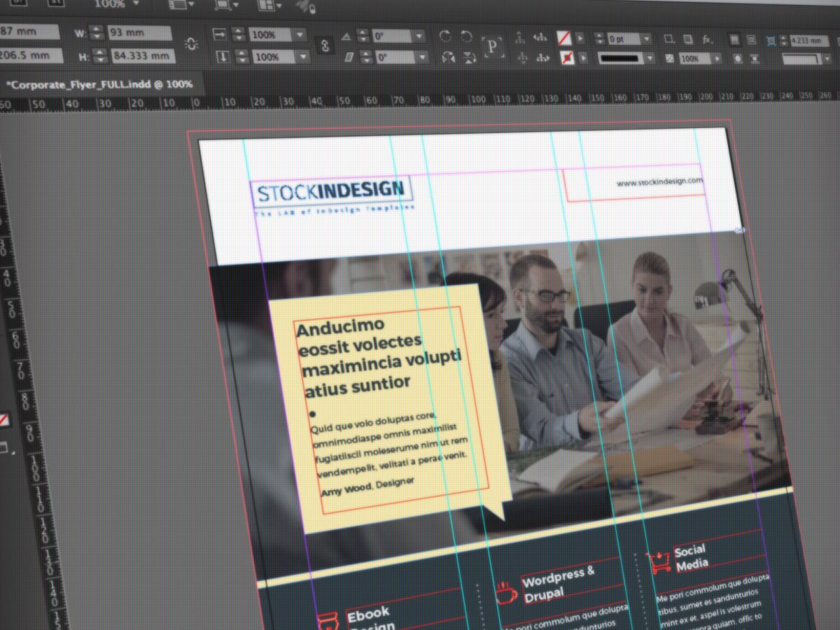Open the fx effects menu
840x630 pixels.
(x=709, y=40)
